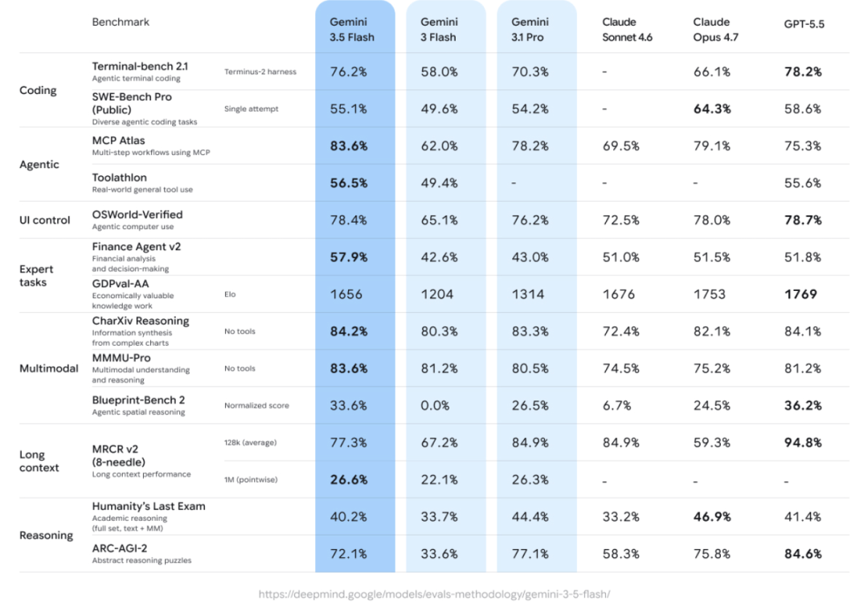
Task: Select the ARC-AGI-2 benchmark label
Action: [x=120, y=548]
